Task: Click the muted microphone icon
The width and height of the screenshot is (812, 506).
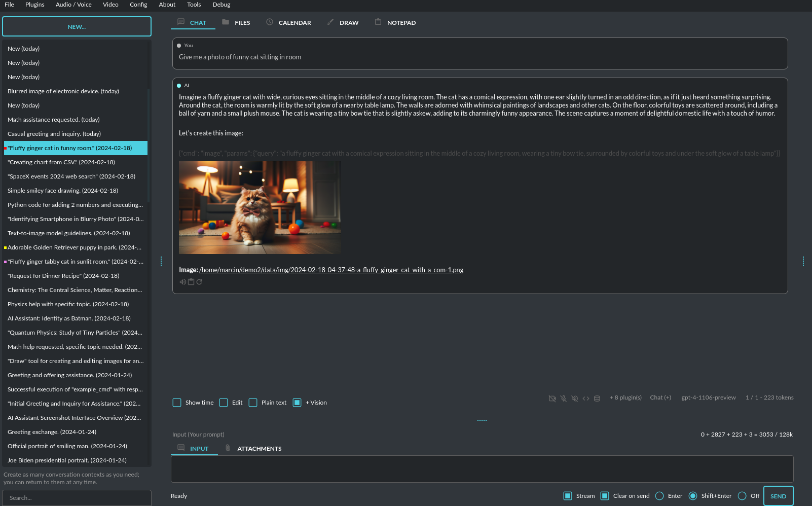Action: pyautogui.click(x=563, y=399)
